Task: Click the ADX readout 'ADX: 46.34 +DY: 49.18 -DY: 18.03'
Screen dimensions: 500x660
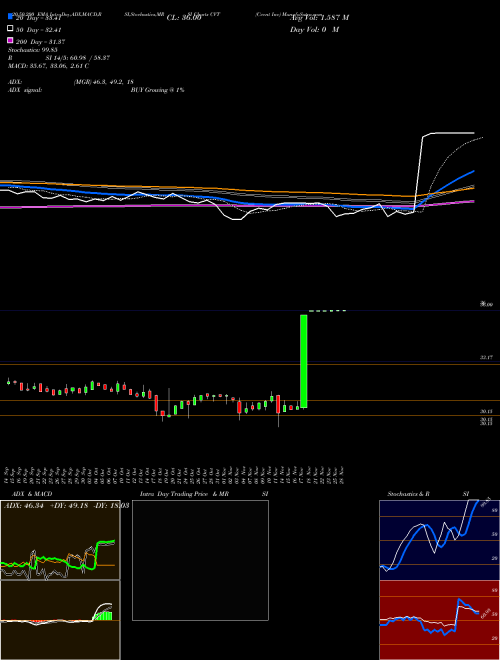Action: 66,505
